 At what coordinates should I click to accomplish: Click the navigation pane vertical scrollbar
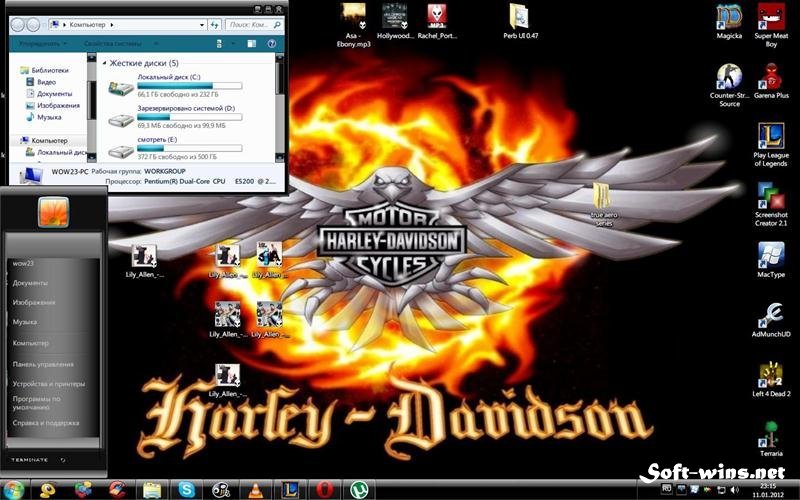tap(91, 108)
